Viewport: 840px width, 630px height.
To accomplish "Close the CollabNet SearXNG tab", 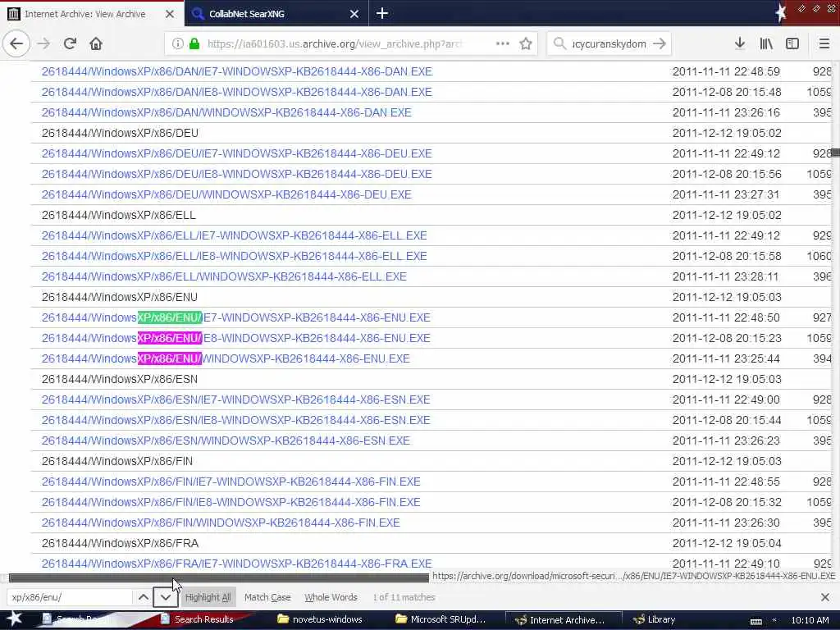I will 354,14.
